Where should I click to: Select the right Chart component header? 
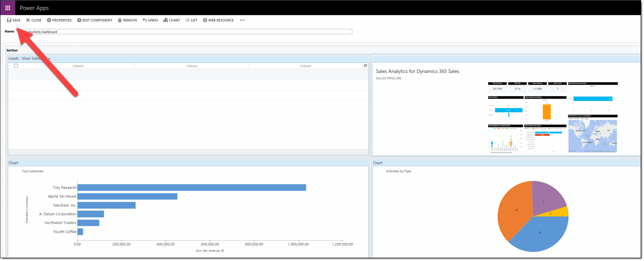tap(507, 163)
